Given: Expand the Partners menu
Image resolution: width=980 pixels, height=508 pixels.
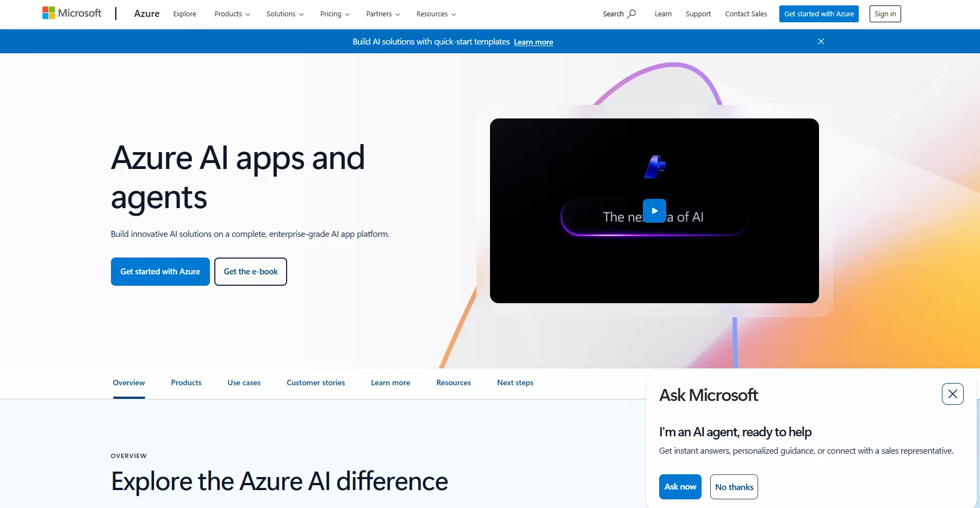Looking at the screenshot, I should (383, 14).
